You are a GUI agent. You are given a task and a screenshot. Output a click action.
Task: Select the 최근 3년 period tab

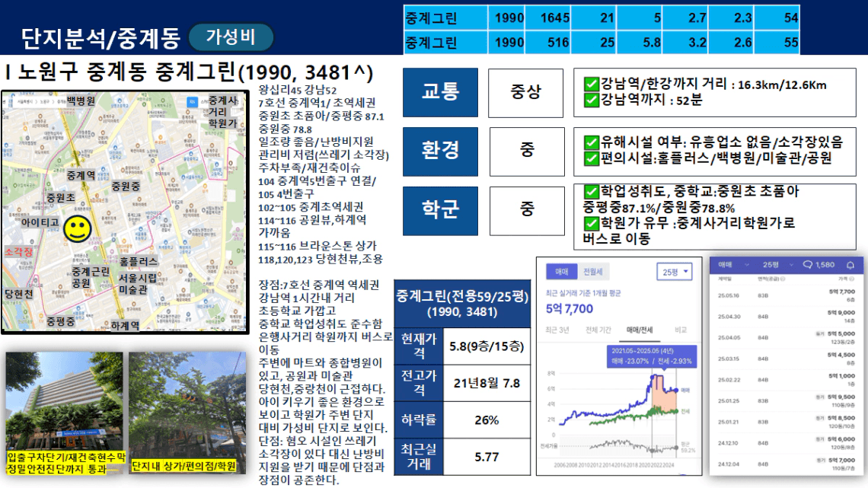[x=557, y=330]
